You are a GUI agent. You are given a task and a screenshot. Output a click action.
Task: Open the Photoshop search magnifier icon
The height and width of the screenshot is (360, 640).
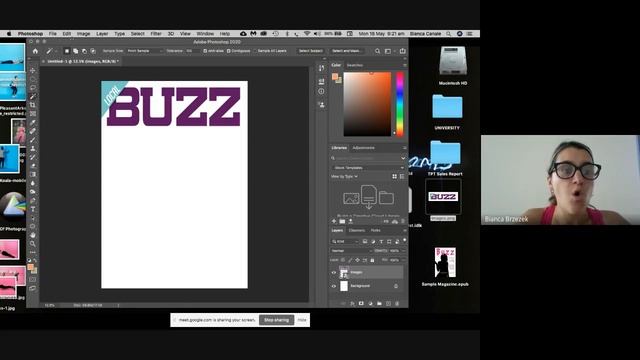[x=378, y=51]
